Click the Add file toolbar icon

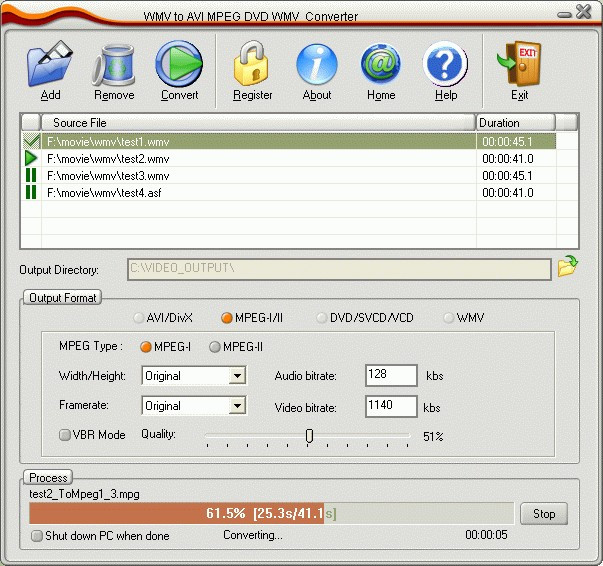(50, 64)
